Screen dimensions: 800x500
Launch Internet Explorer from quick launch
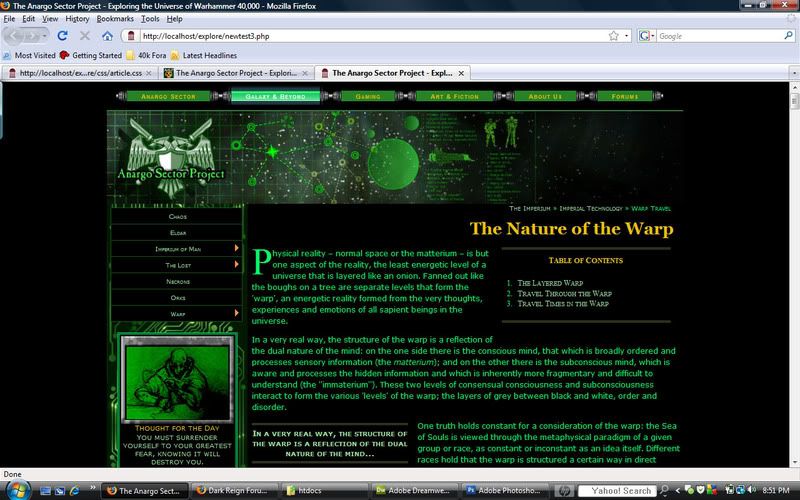click(74, 491)
